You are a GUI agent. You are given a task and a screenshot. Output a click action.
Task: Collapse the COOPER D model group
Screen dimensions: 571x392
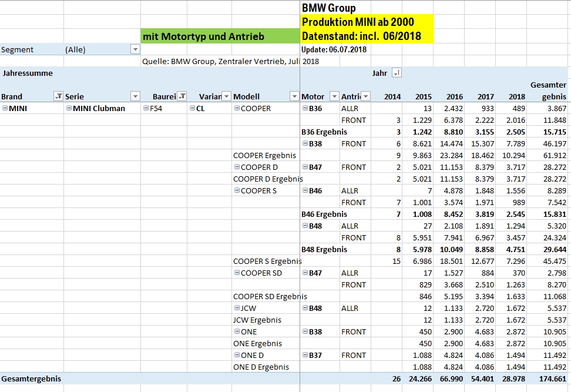[x=237, y=166]
